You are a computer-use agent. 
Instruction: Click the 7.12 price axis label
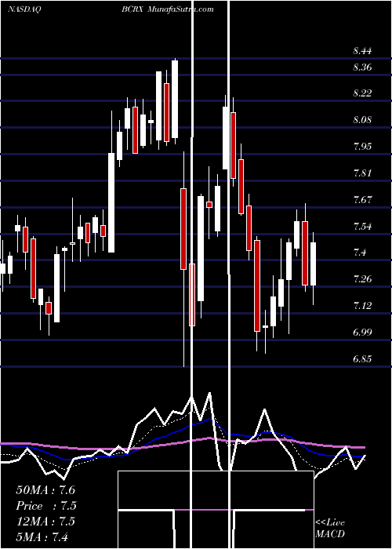362,306
